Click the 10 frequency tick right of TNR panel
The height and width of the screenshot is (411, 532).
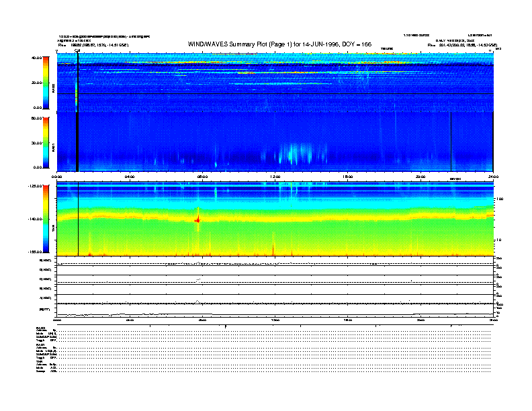(498, 240)
